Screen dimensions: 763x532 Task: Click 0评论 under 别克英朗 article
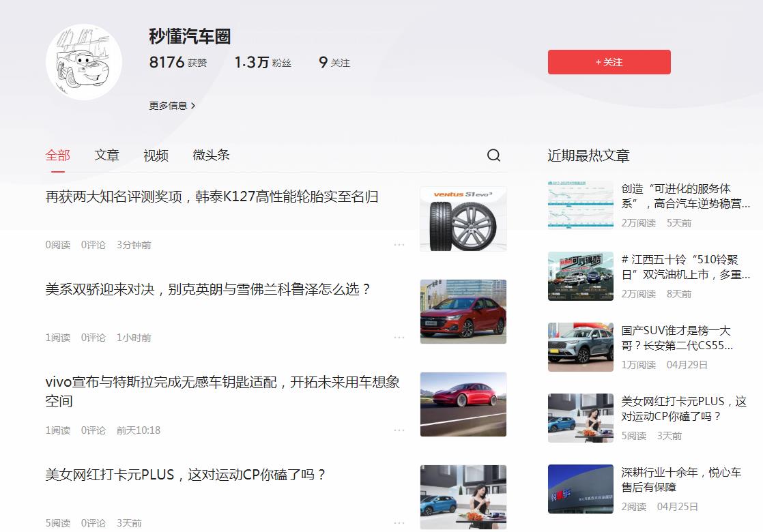click(x=93, y=338)
